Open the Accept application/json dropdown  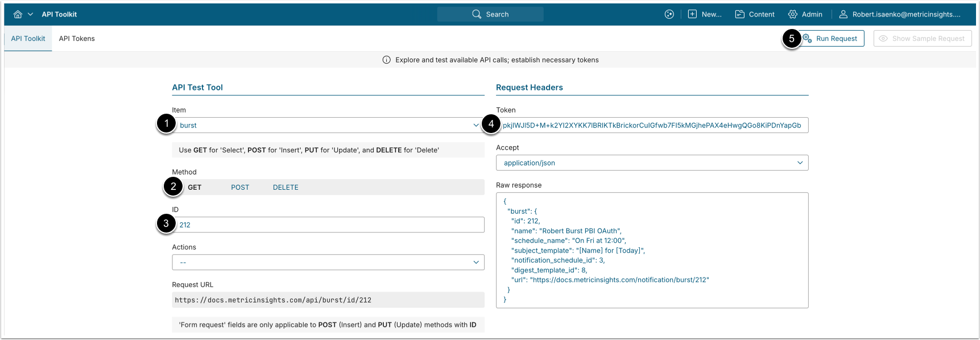click(652, 163)
